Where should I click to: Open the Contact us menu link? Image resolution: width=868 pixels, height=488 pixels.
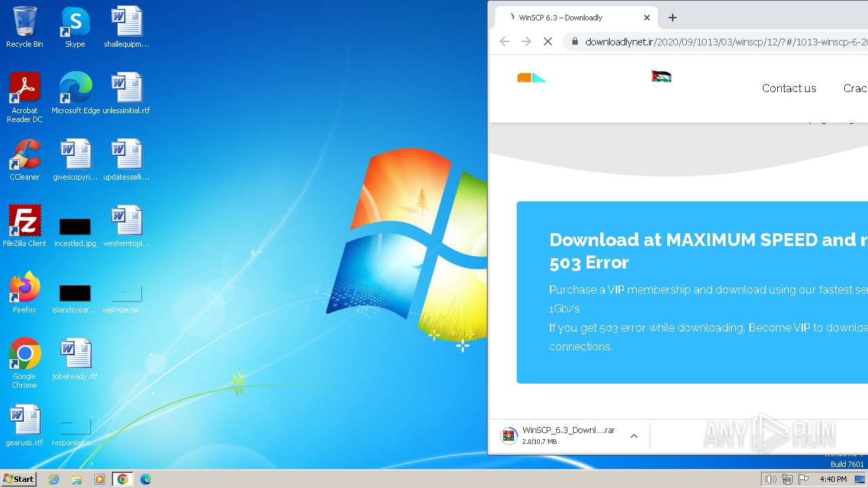coord(789,88)
